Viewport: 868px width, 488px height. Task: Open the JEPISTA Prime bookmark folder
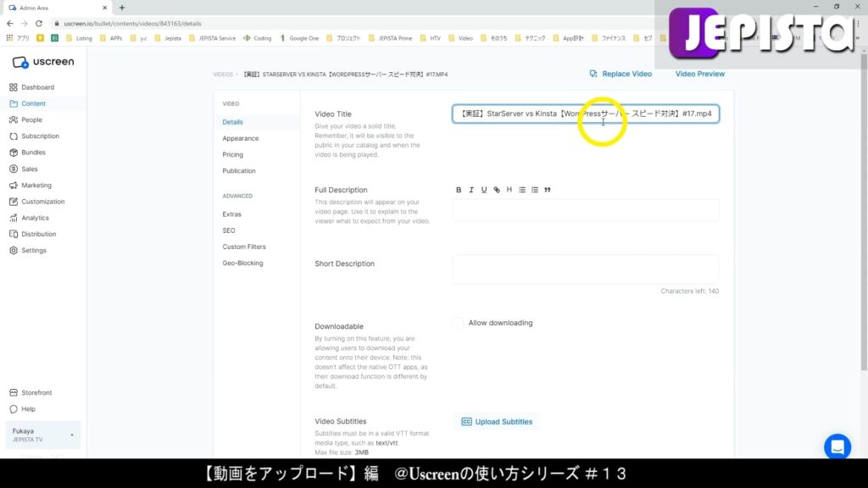[390, 38]
